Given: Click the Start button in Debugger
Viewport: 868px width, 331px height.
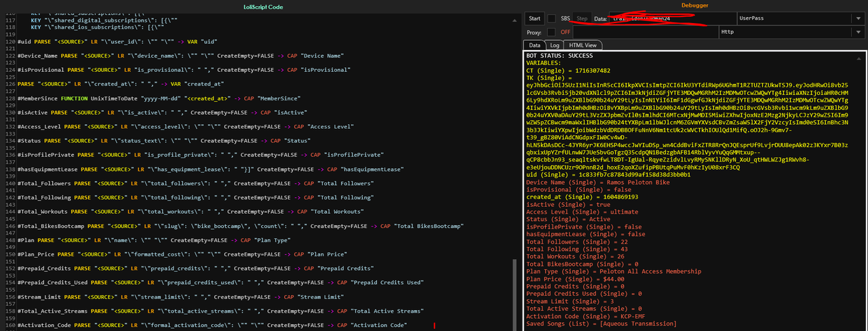Looking at the screenshot, I should click(x=534, y=18).
